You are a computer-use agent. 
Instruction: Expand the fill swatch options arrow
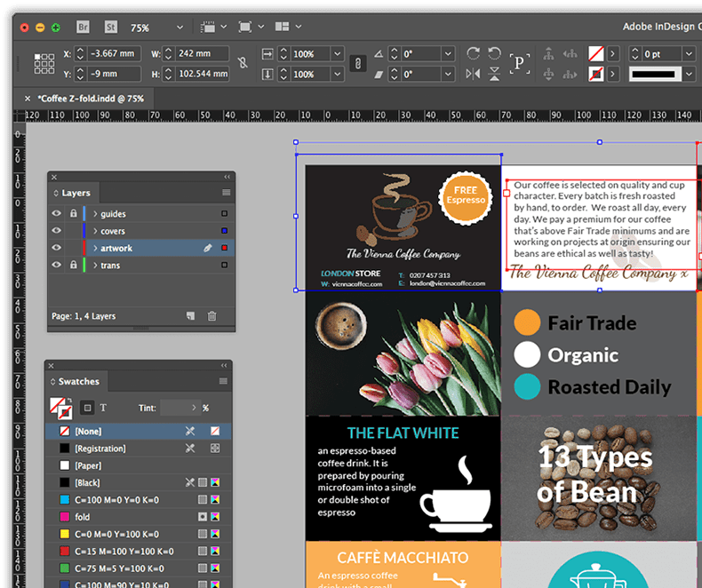(x=613, y=53)
